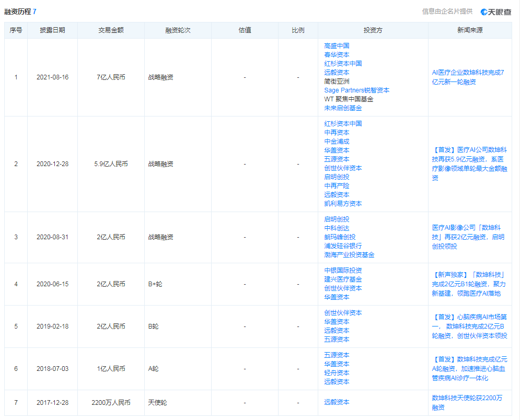Open investor 高盛中国 link
Screen dimensions: 520x420
(337, 46)
